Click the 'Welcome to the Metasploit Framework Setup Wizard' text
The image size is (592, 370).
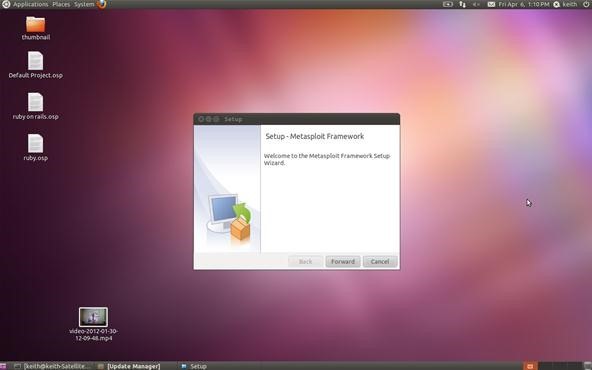[x=327, y=159]
